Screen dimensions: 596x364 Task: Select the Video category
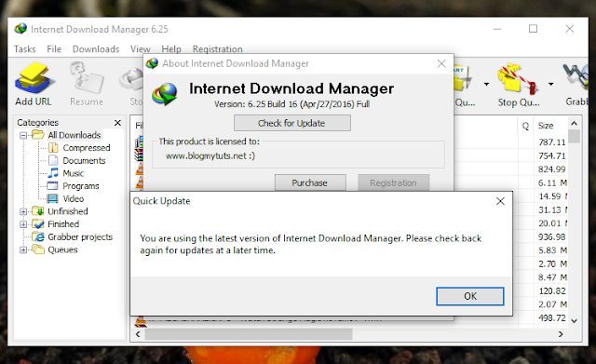pos(73,198)
